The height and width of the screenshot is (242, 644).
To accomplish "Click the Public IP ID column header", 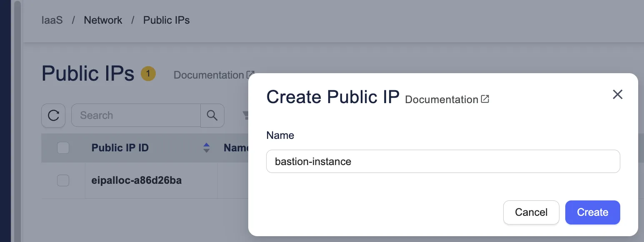I will [120, 148].
